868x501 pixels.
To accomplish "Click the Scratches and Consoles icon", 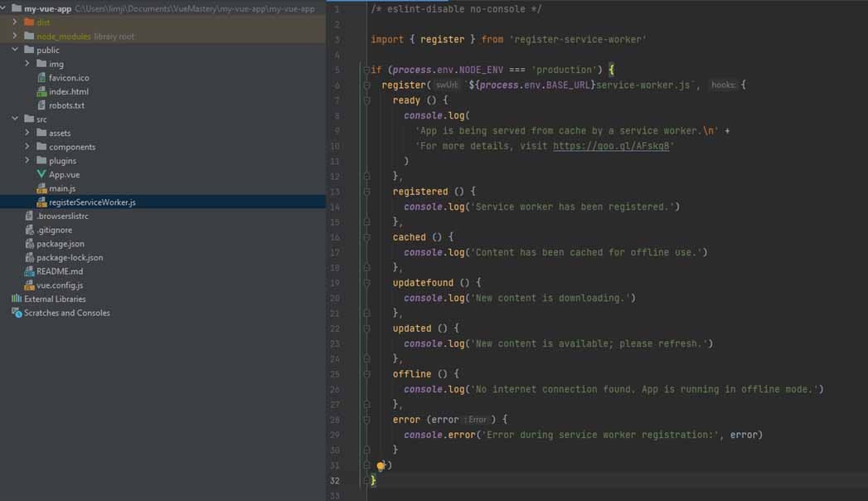I will (17, 313).
